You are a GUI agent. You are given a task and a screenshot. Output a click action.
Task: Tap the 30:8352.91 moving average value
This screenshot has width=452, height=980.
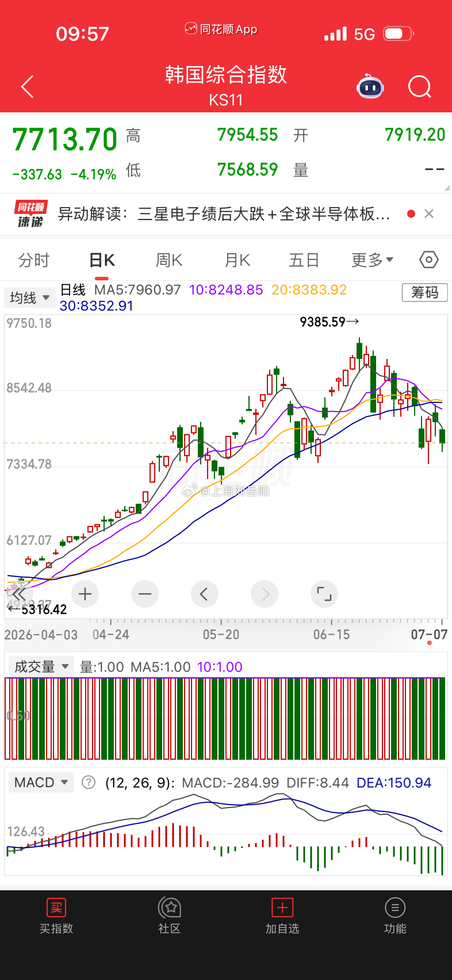[x=97, y=306]
